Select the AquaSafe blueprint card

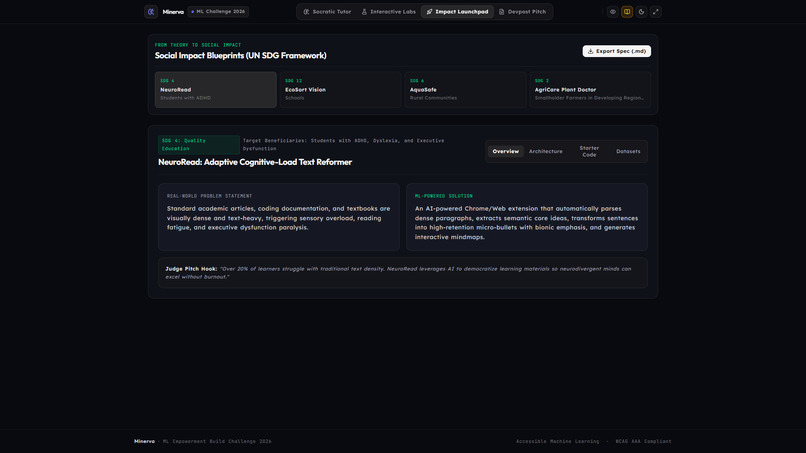point(466,89)
